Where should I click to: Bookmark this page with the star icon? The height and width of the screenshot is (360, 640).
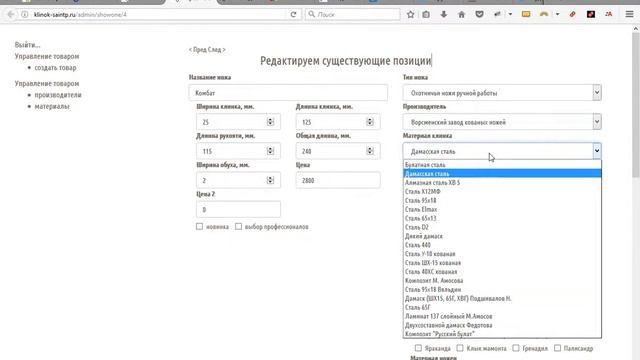pos(411,14)
